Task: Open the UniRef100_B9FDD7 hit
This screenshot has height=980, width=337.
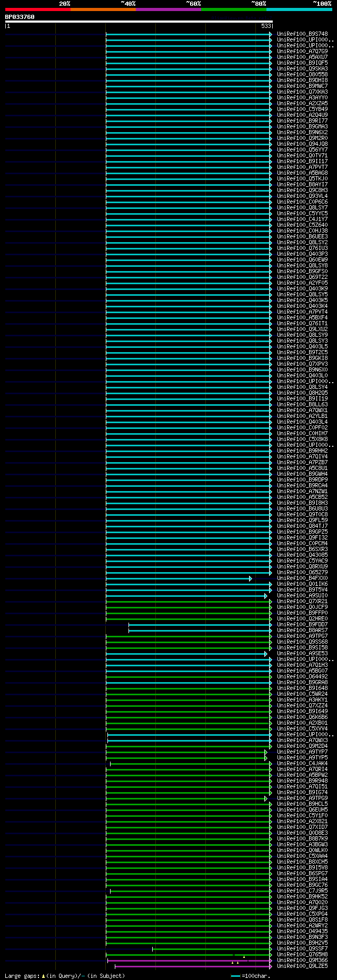Action: (x=302, y=625)
